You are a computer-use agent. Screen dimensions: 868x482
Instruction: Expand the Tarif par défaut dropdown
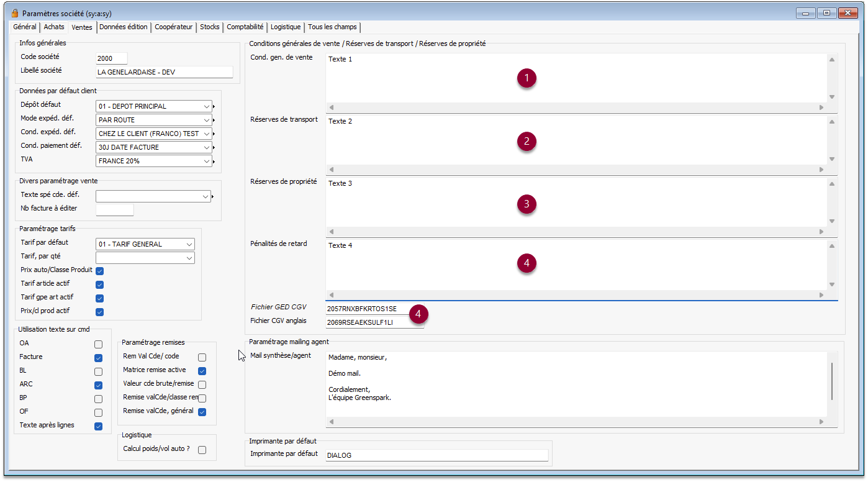[x=189, y=244]
